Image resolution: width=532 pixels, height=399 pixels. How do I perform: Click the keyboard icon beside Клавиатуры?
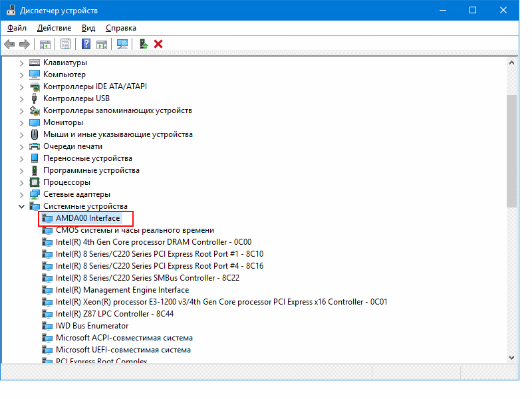(x=35, y=63)
